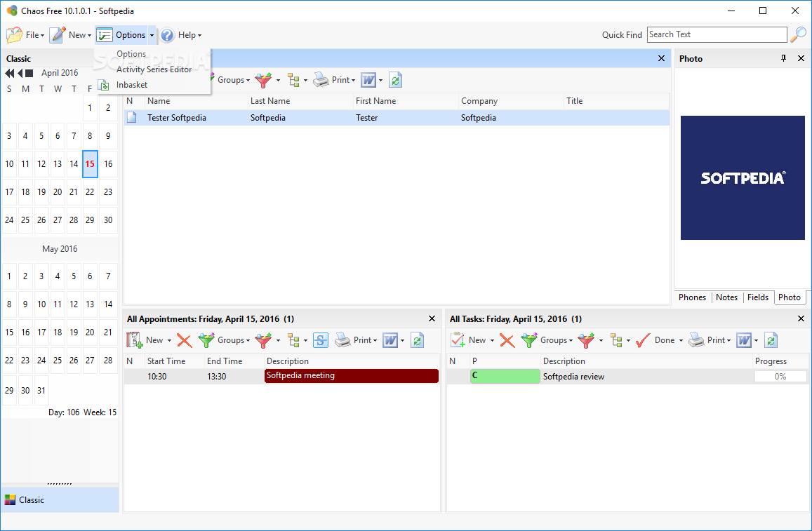Switch to the Photo tab
This screenshot has width=812, height=531.
(790, 297)
